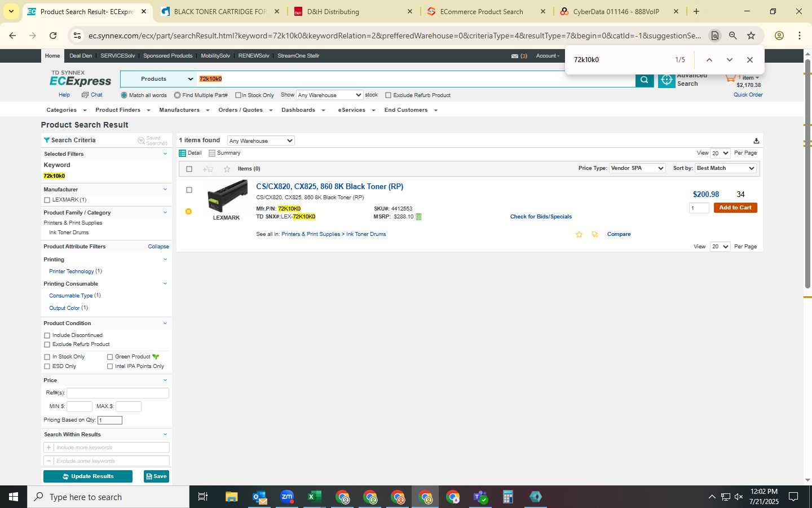Open results warehouse dropdown near items found
This screenshot has width=812, height=508.
pyautogui.click(x=261, y=141)
